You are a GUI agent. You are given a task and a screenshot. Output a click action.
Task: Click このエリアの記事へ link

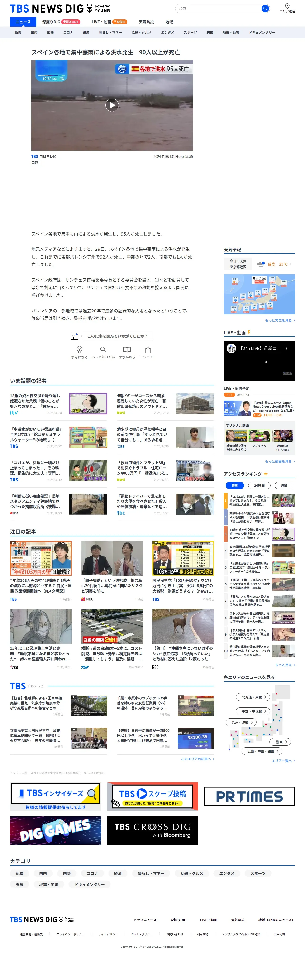click(197, 759)
